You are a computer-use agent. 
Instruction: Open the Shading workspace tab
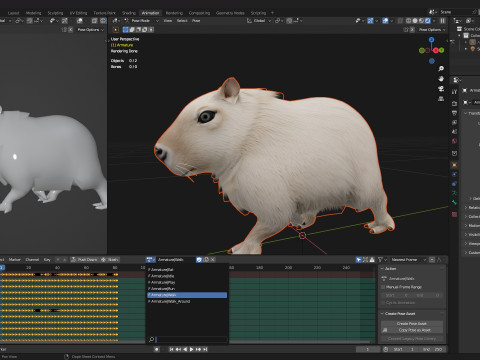point(129,13)
